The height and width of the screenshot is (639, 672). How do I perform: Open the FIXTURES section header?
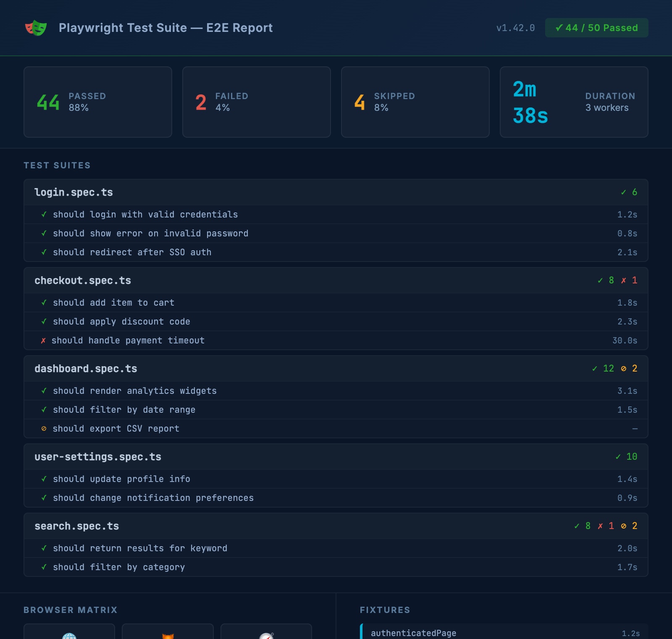tap(385, 610)
